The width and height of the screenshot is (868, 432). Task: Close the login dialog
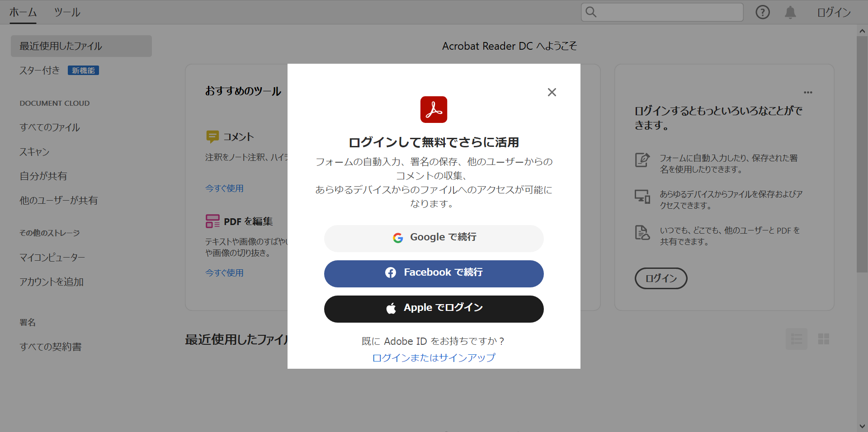[x=552, y=92]
